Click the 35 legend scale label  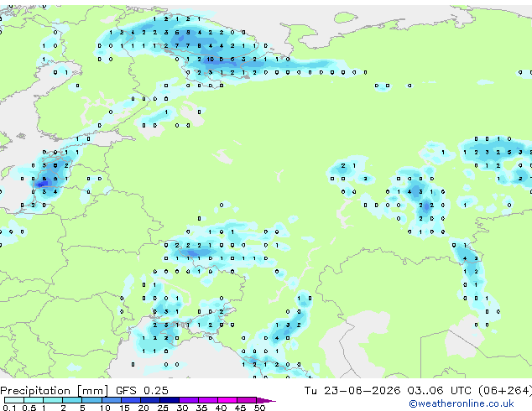[201, 408]
